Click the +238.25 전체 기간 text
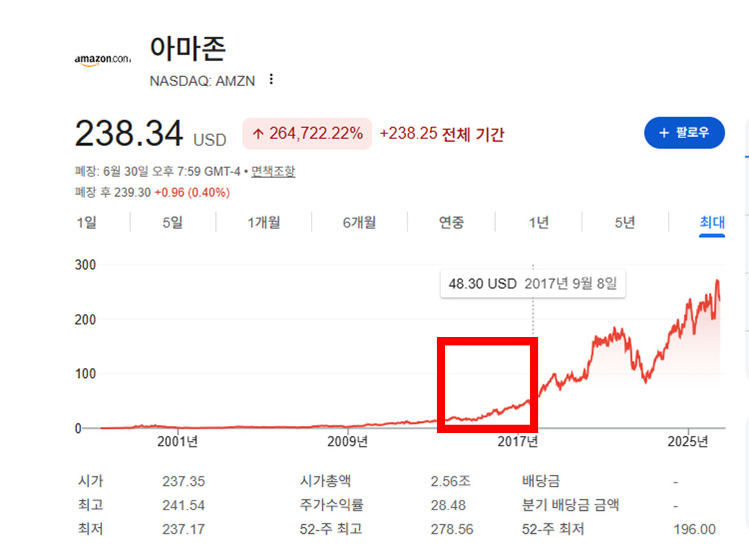Image resolution: width=749 pixels, height=560 pixels. coord(442,134)
